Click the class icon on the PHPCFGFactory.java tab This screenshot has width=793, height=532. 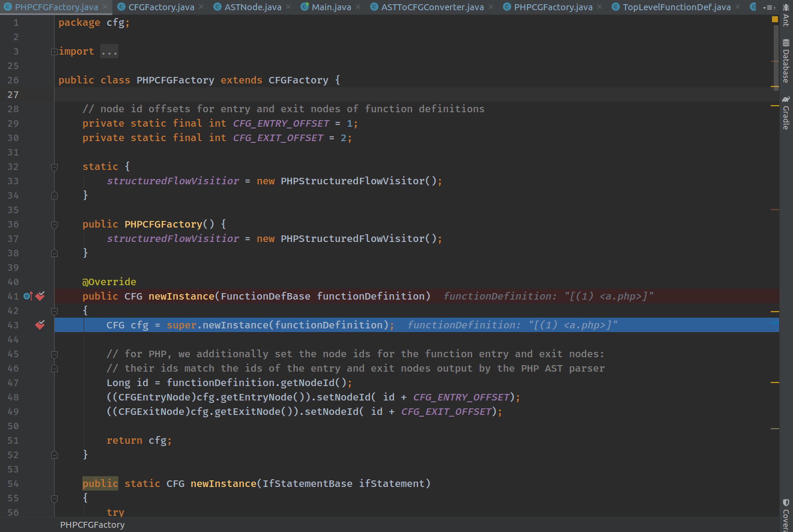click(x=8, y=7)
